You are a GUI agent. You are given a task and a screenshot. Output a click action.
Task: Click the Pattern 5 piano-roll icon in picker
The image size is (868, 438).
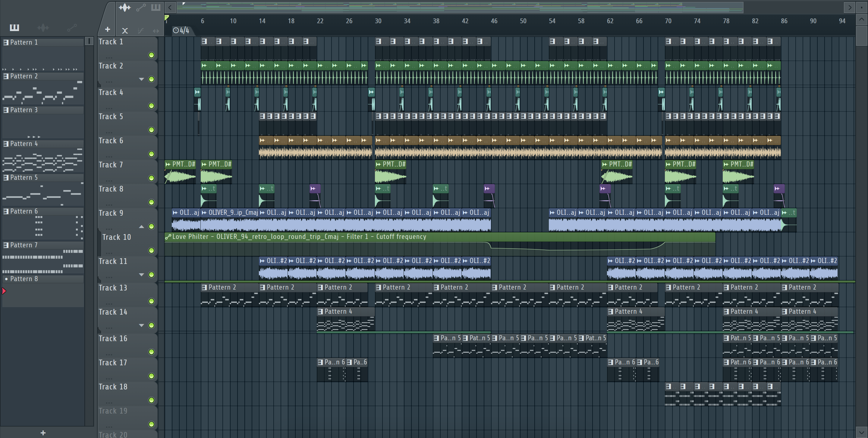coord(6,177)
